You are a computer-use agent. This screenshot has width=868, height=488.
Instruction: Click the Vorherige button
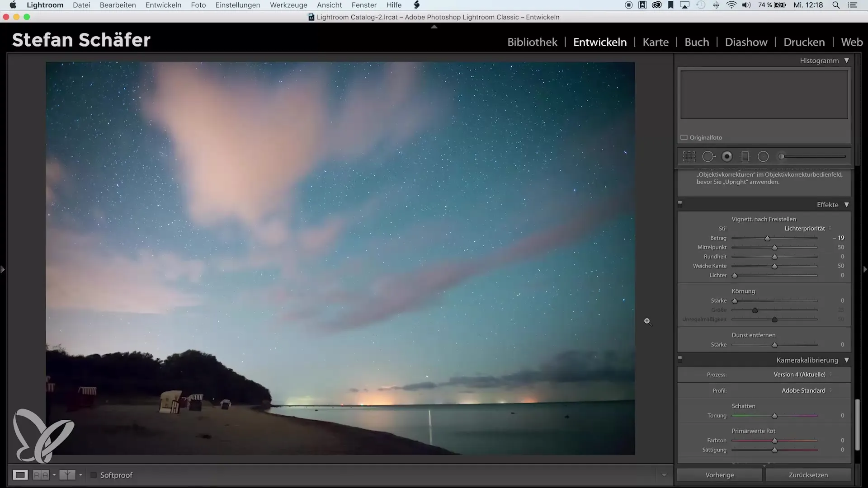(x=720, y=475)
